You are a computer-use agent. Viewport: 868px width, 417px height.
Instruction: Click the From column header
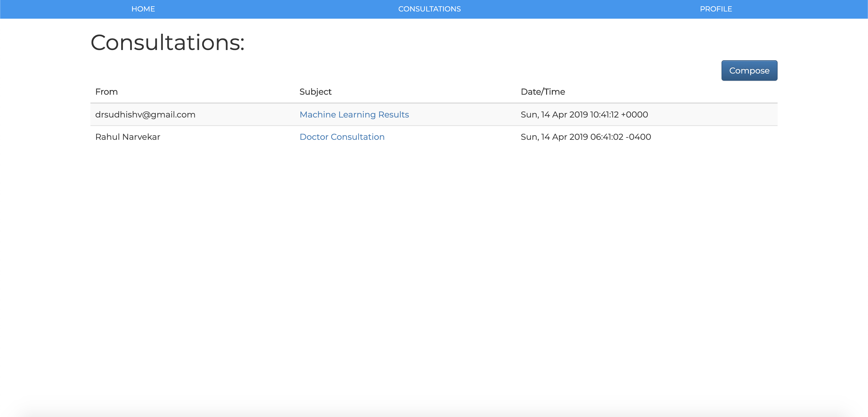[106, 92]
